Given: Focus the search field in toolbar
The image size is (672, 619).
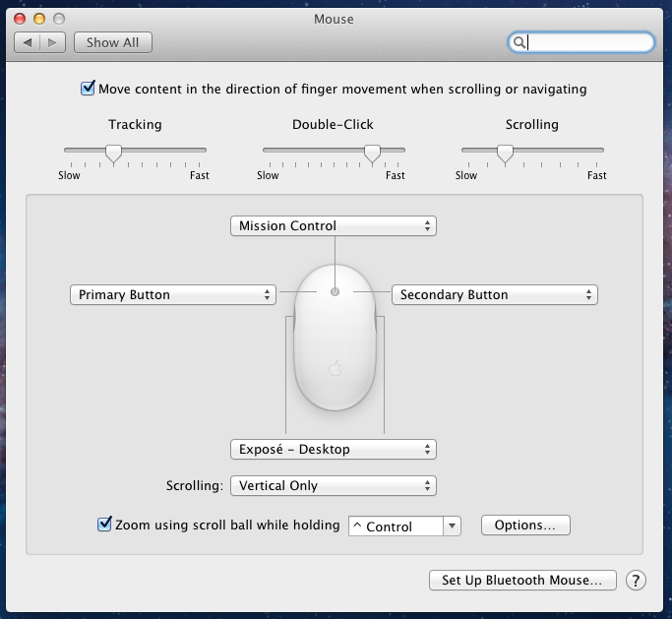Looking at the screenshot, I should 581,42.
